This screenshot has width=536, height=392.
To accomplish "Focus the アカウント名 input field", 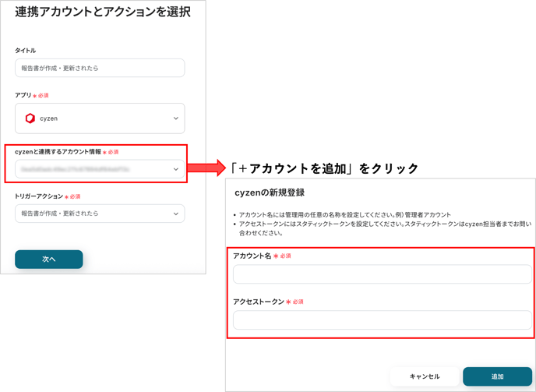I will 383,274.
